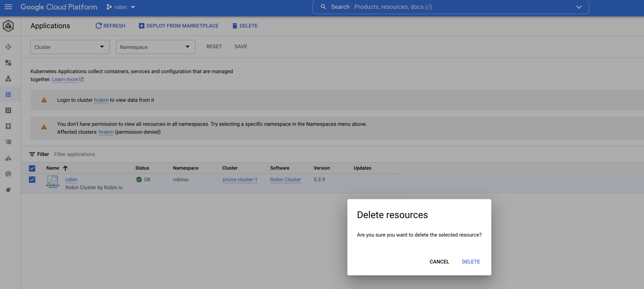Open Workloads from the sidebar
Screen dimensions: 644x289
8,63
